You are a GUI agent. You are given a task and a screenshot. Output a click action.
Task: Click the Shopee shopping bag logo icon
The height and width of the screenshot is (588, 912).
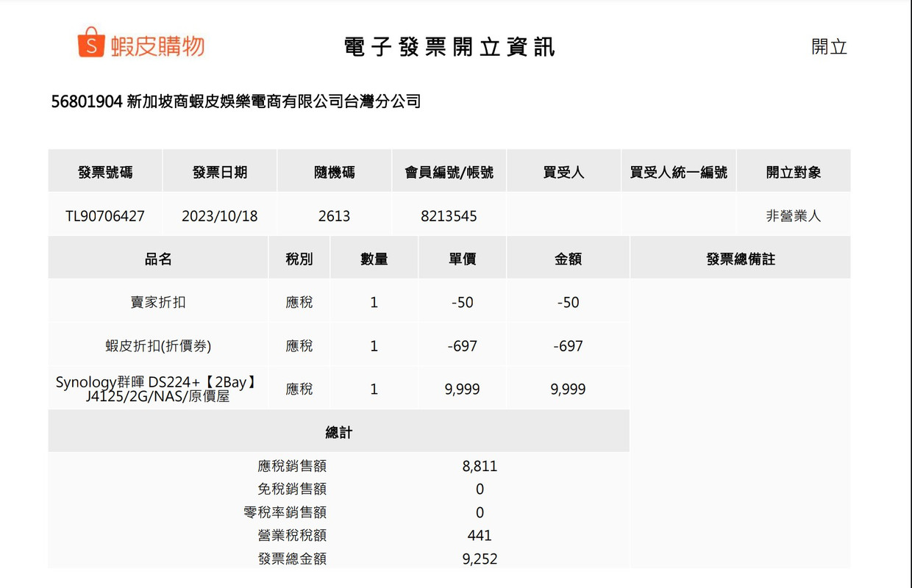tap(91, 43)
